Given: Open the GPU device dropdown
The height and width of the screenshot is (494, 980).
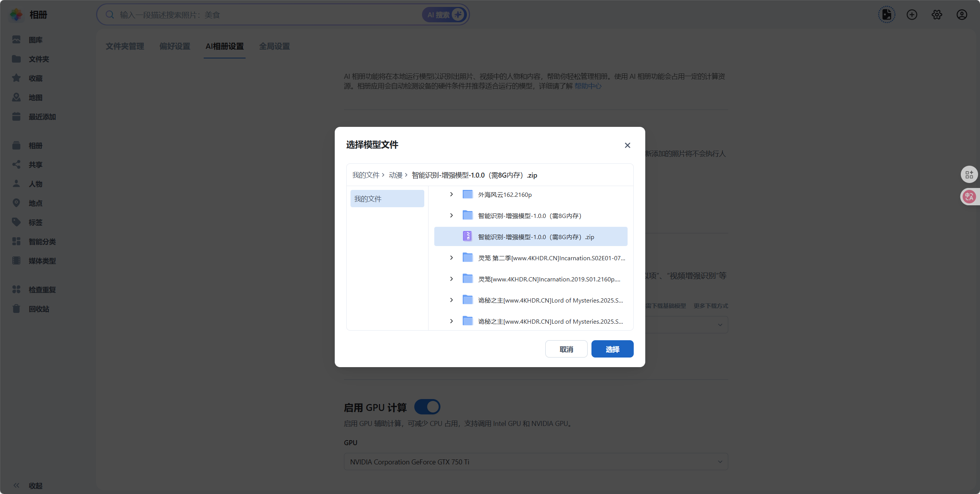Looking at the screenshot, I should point(535,462).
